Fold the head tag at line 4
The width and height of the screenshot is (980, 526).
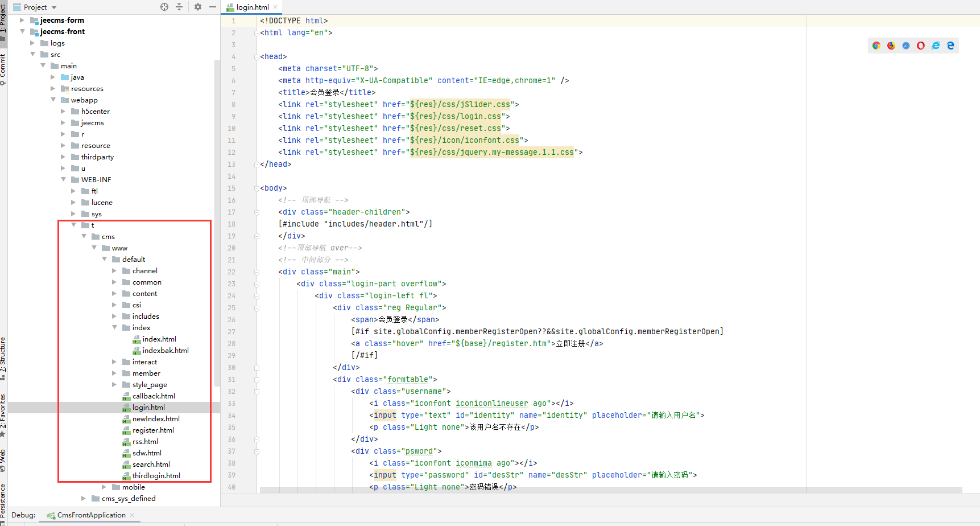tap(257, 57)
